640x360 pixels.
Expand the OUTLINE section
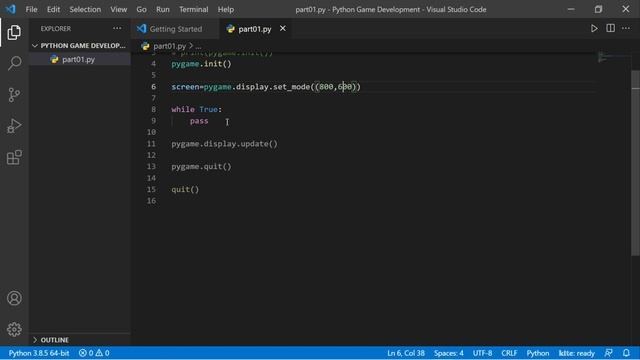point(79,340)
